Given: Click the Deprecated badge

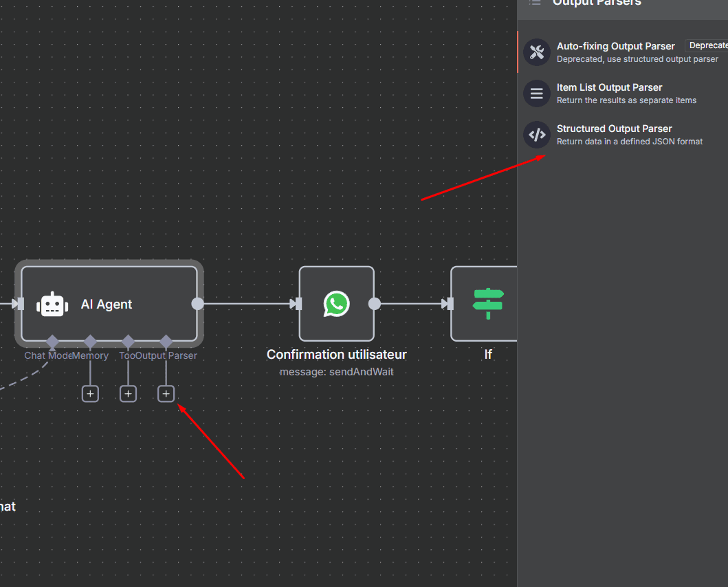Looking at the screenshot, I should click(707, 45).
